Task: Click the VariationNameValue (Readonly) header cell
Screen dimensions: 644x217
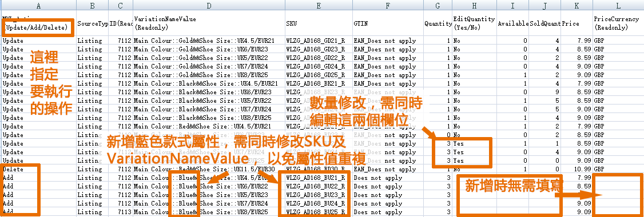Action: (209, 23)
